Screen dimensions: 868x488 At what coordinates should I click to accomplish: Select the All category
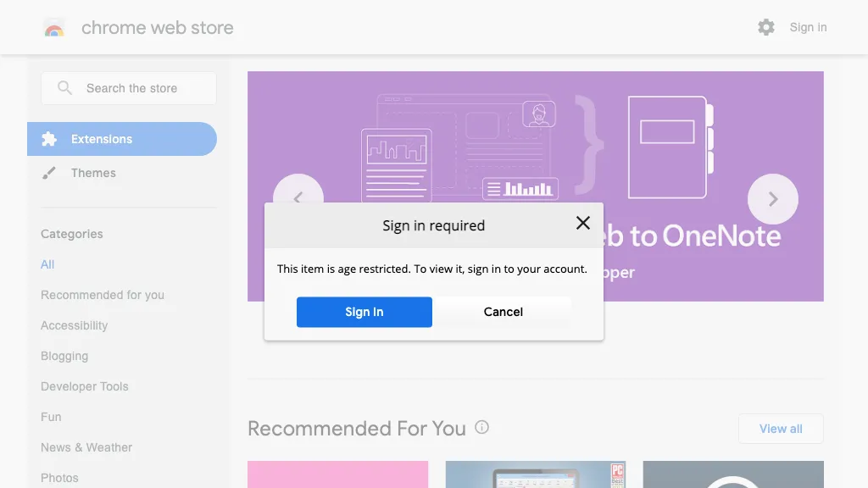47,264
